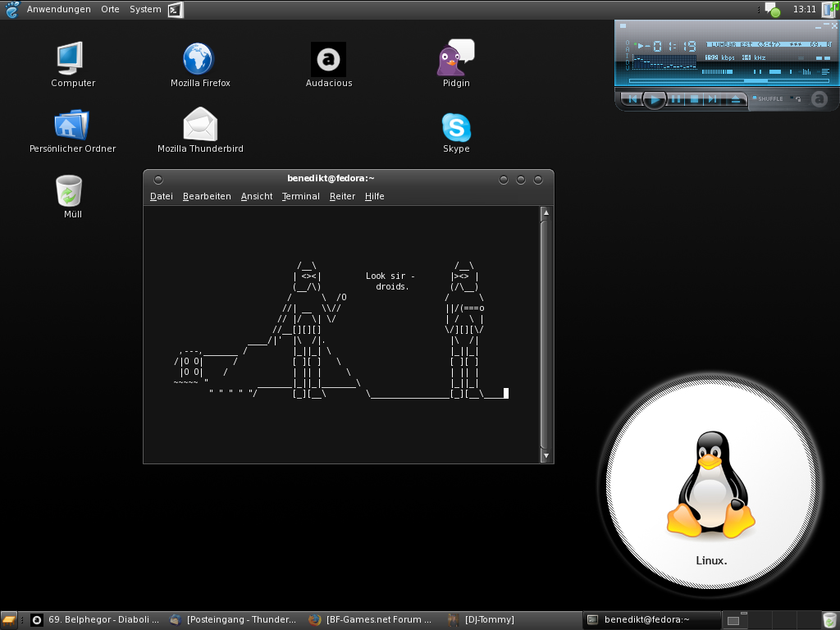
Task: Open the System menu in top panel
Action: click(145, 9)
